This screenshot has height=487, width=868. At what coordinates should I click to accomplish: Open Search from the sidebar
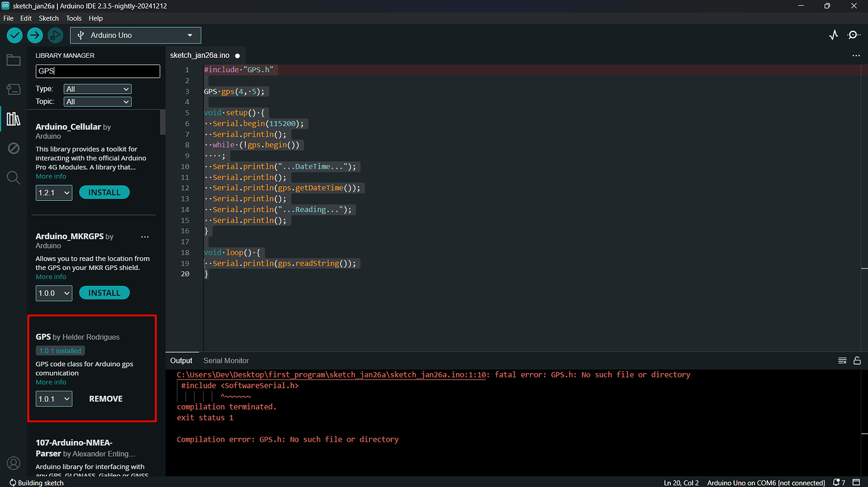13,177
